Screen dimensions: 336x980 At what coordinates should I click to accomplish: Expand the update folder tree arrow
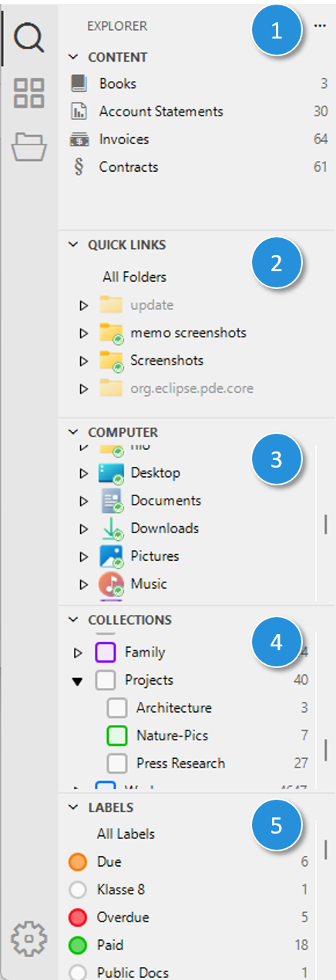point(84,306)
